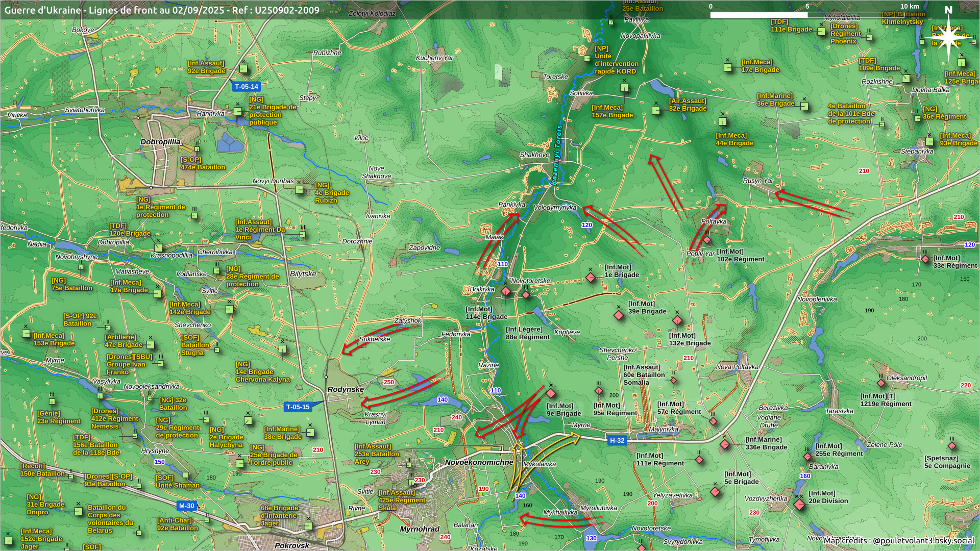Click the 132e Brigade red diamond marker
Viewport: 980px width, 551px height.
(677, 321)
